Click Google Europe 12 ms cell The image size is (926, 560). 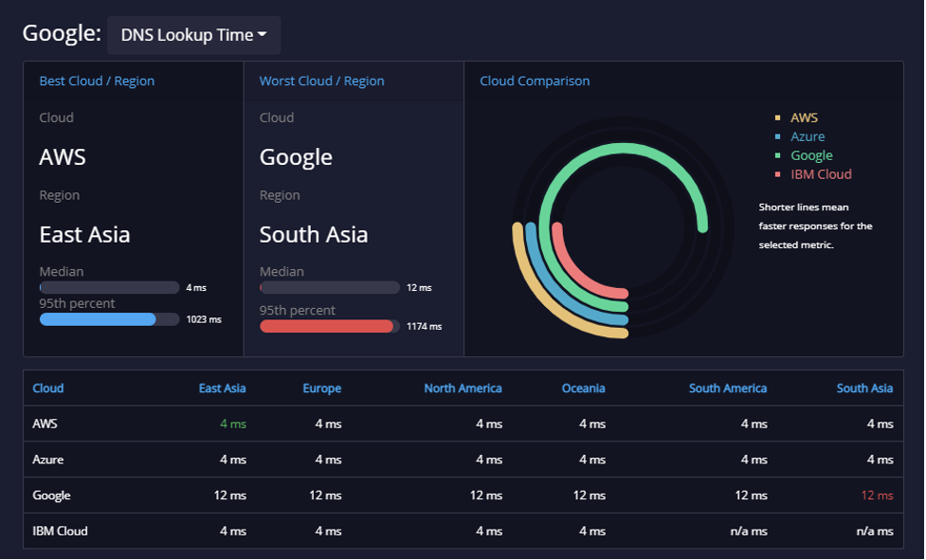(x=325, y=496)
